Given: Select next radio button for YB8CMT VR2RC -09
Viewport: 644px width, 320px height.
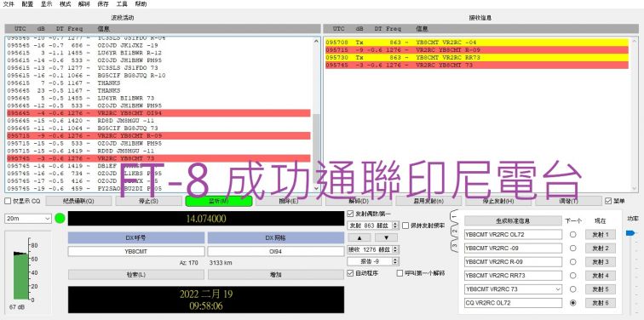Looking at the screenshot, I should point(573,249).
